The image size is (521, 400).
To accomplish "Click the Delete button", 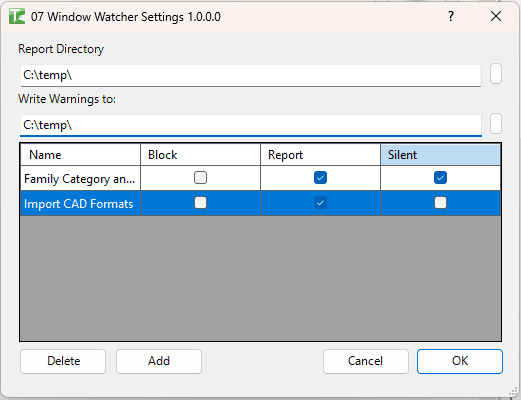I will tap(63, 361).
